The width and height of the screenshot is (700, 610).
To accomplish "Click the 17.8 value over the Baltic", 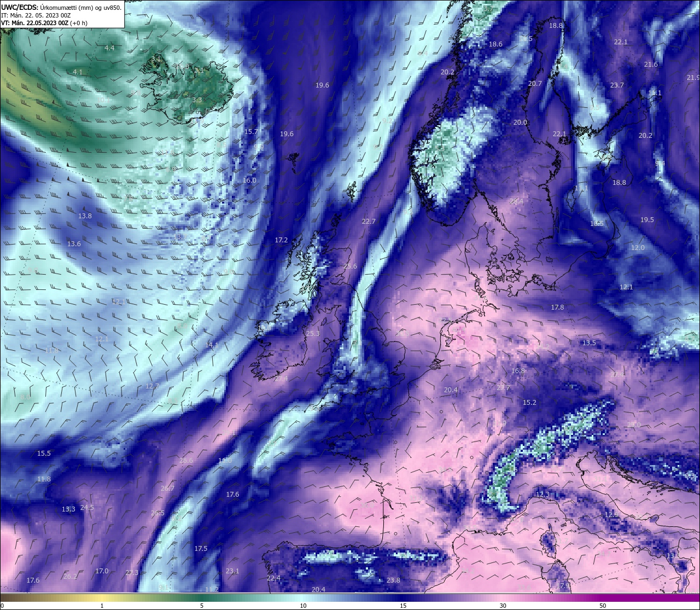I will [x=557, y=307].
